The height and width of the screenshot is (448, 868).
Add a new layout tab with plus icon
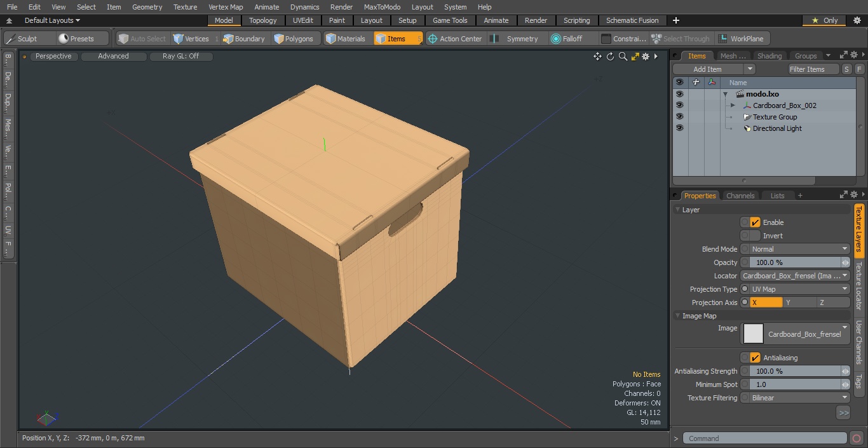pyautogui.click(x=675, y=20)
